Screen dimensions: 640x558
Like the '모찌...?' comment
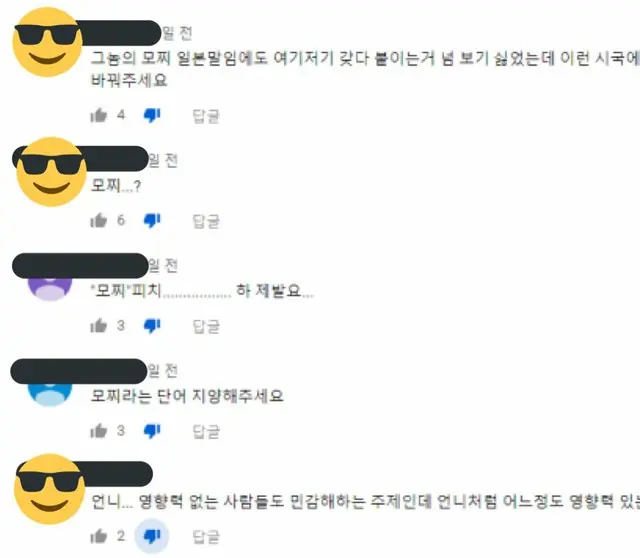pyautogui.click(x=98, y=221)
